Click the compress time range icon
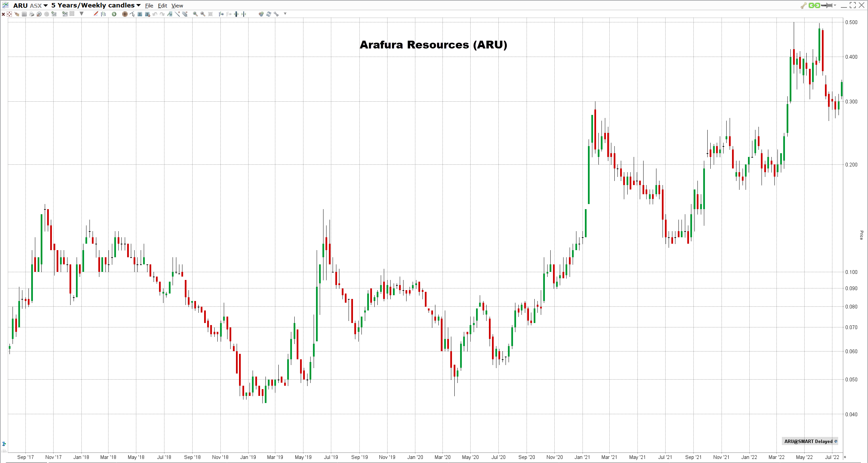The width and height of the screenshot is (868, 463). tap(244, 14)
